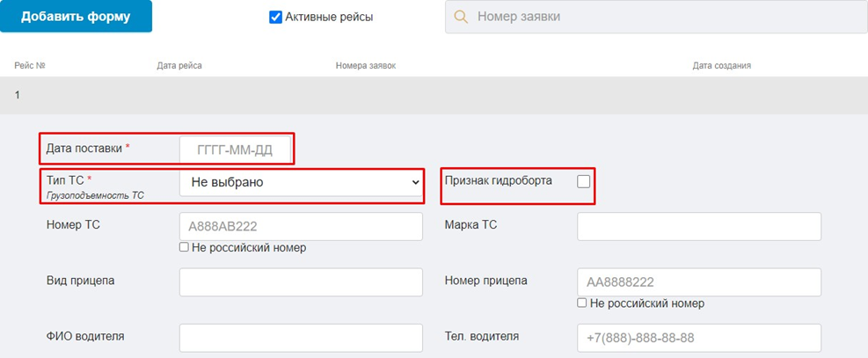Expand the Тип ТС dropdown
Image resolution: width=868 pixels, height=358 pixels.
pos(301,182)
